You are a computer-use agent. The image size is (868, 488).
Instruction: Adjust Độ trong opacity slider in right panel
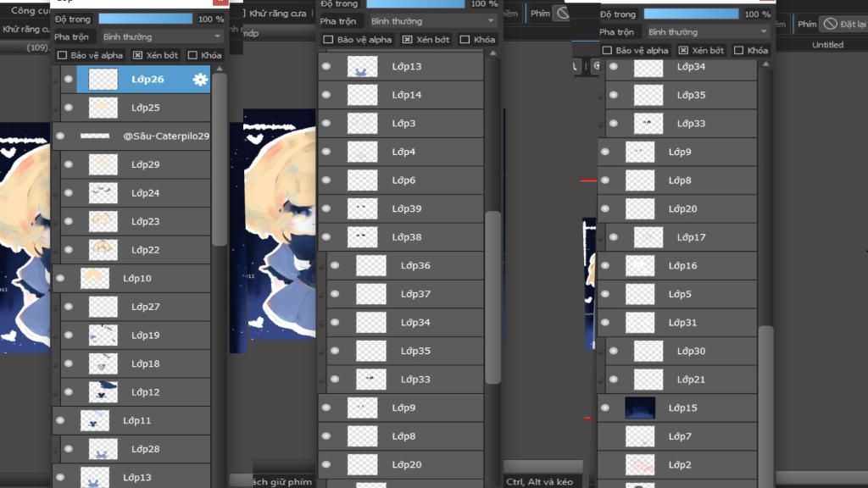[x=692, y=14]
